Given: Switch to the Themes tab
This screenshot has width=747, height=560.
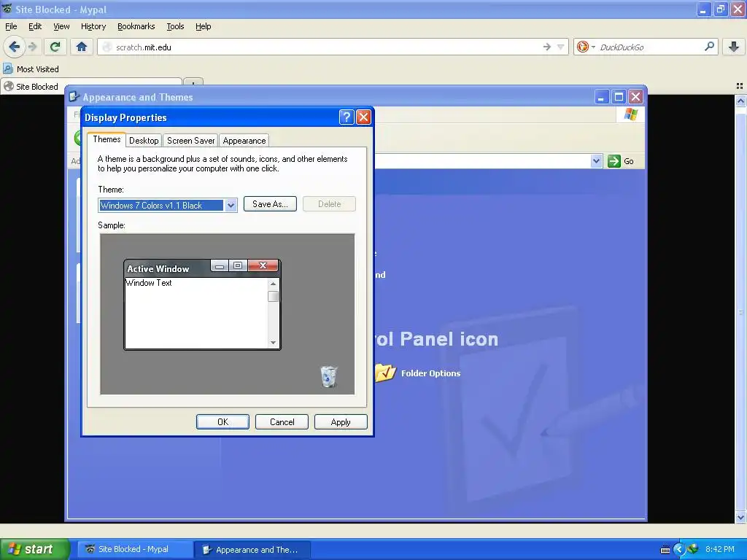Looking at the screenshot, I should click(x=107, y=139).
